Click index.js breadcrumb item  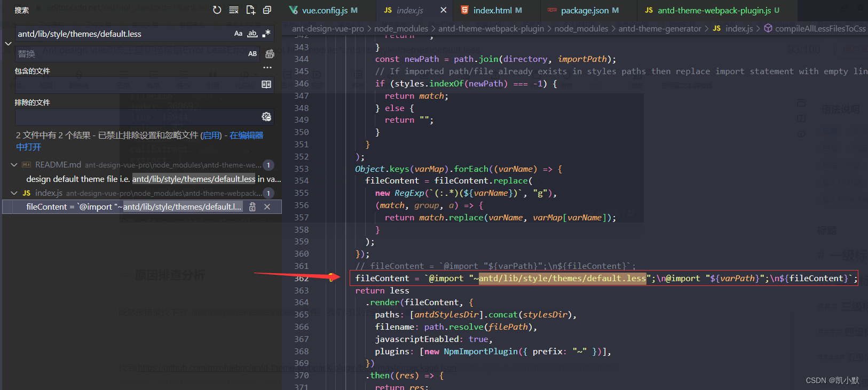coord(733,29)
